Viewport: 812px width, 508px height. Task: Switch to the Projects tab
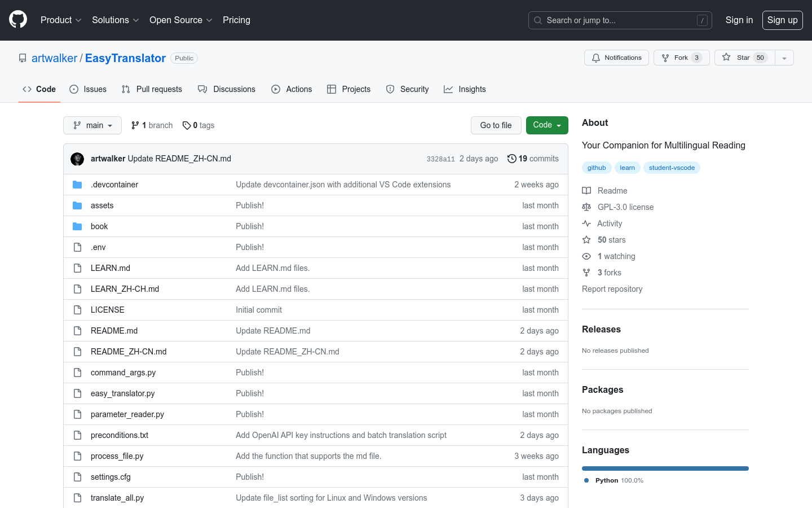pyautogui.click(x=349, y=89)
